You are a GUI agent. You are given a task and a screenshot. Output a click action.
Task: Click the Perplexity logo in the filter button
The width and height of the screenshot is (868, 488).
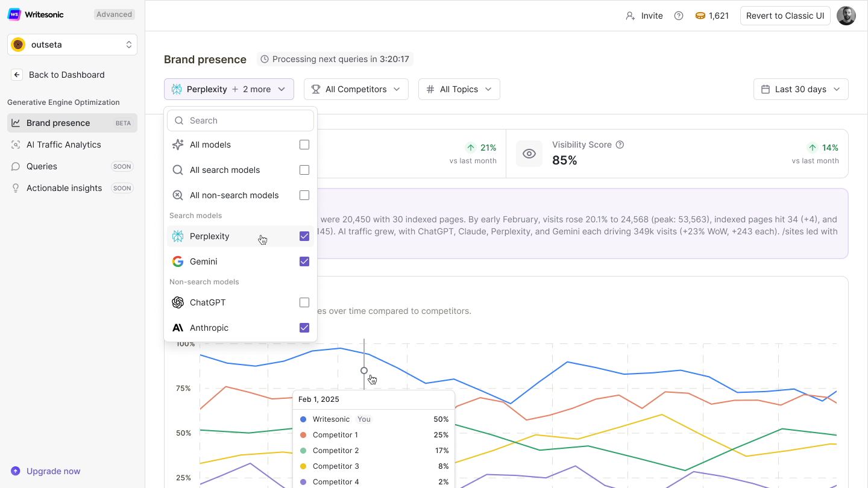click(177, 89)
